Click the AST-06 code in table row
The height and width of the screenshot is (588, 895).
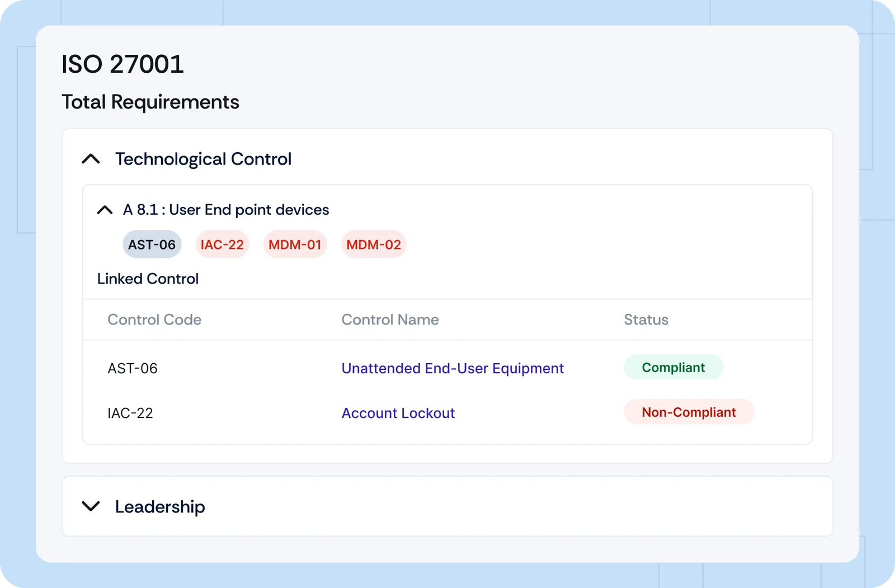click(133, 368)
